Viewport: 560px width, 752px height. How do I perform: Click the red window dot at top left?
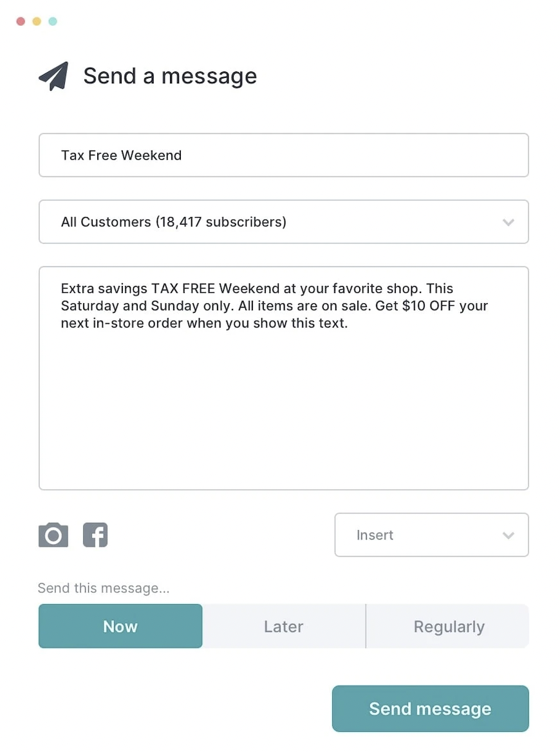(x=21, y=21)
